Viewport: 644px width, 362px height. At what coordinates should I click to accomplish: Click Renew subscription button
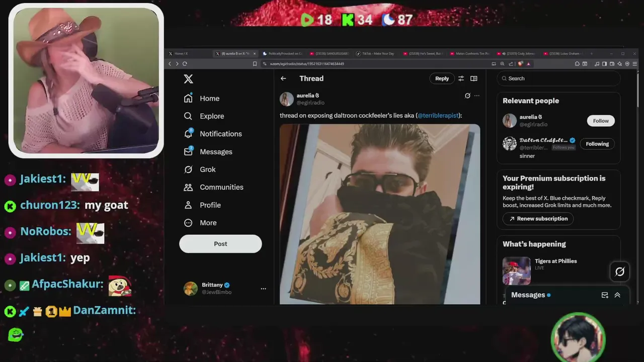point(538,219)
